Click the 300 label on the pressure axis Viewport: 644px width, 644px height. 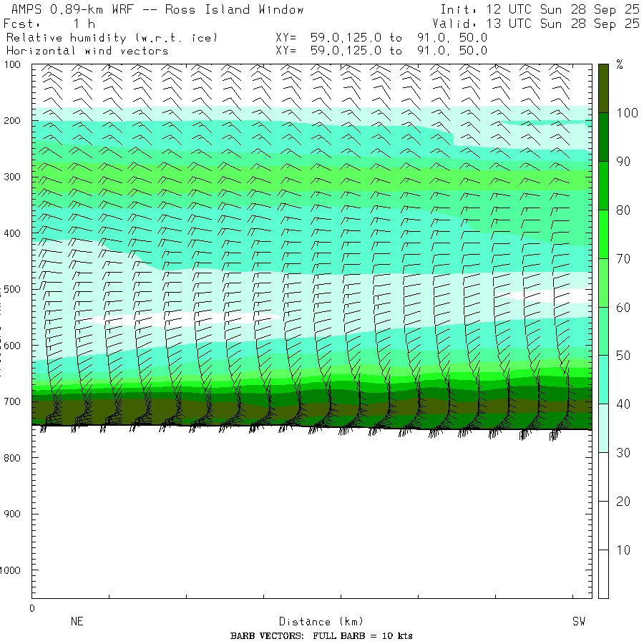(12, 177)
